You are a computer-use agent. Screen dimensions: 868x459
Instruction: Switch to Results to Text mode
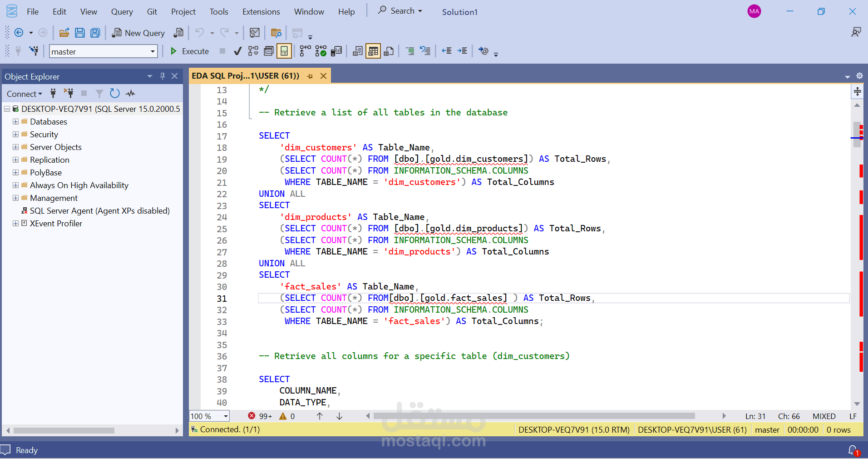click(x=358, y=51)
